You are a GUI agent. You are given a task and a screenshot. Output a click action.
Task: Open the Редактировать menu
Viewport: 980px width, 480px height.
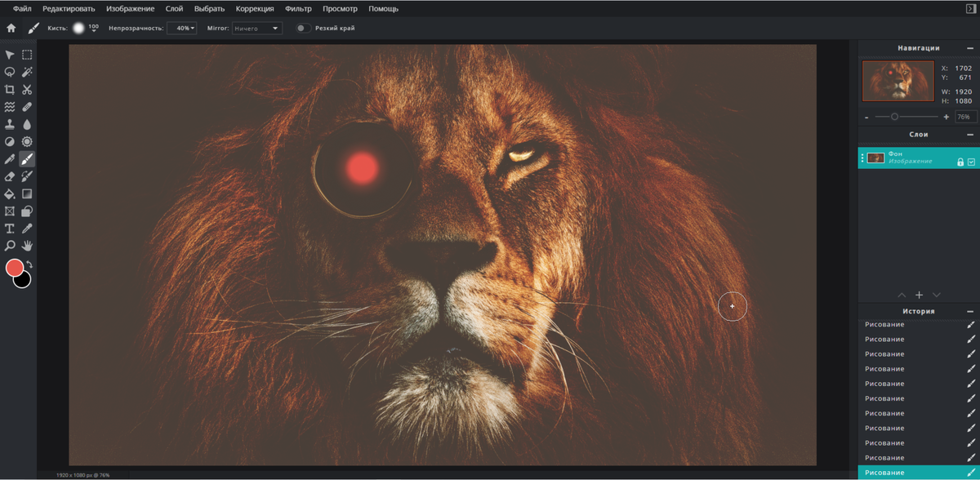[x=69, y=8]
